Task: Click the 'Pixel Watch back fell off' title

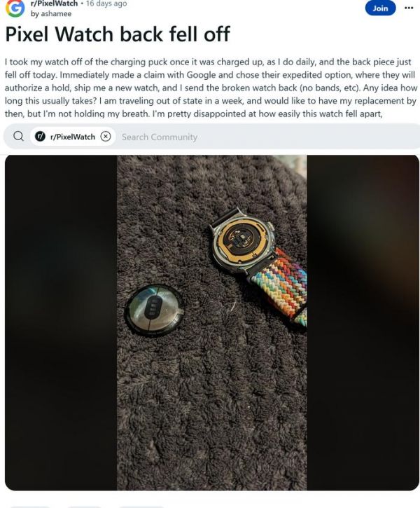Action: pos(118,34)
